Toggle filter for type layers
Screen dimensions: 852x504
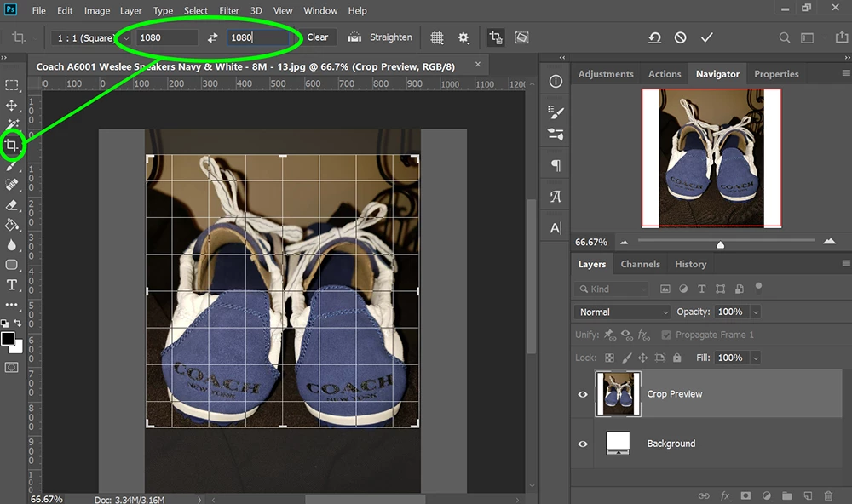point(701,289)
